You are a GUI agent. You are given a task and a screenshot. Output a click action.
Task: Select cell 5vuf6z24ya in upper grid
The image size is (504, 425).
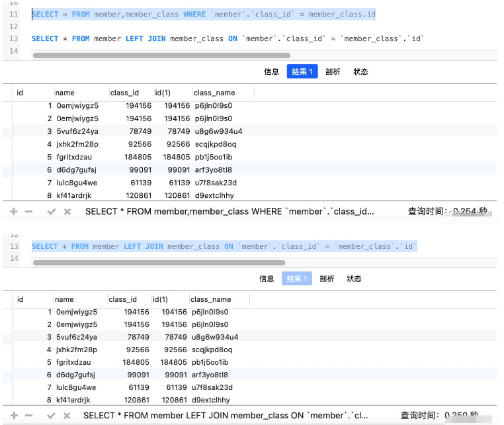click(x=77, y=131)
